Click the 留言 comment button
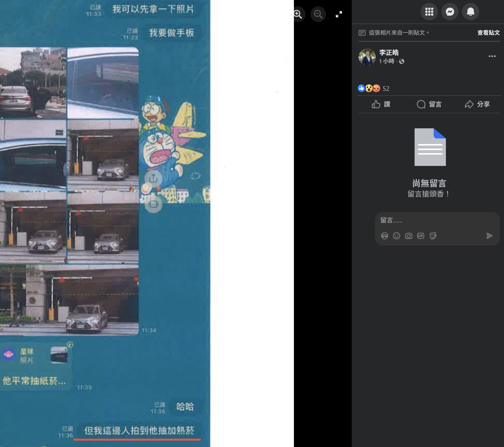 429,104
